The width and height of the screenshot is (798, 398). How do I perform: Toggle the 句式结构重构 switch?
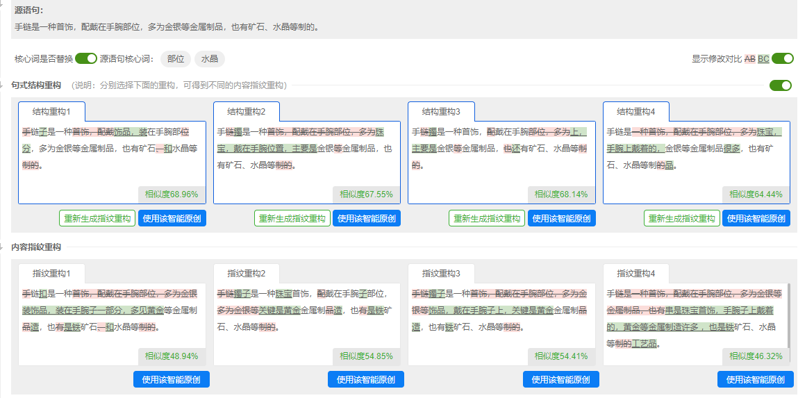[x=781, y=85]
